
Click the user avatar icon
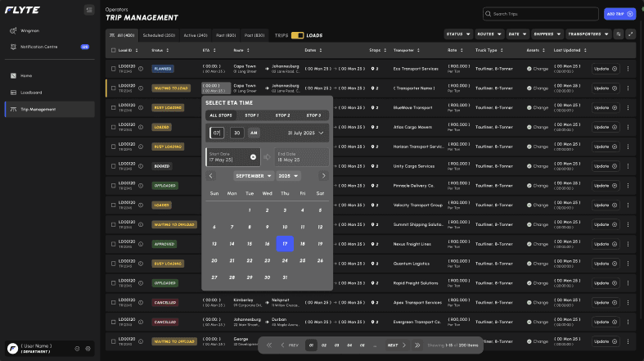[x=13, y=349]
